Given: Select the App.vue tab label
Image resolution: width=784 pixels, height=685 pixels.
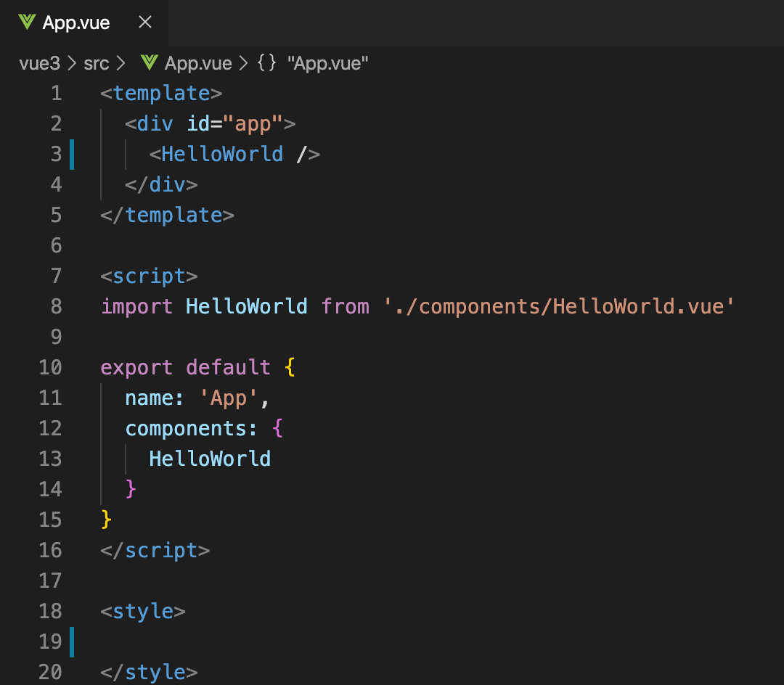Looking at the screenshot, I should pyautogui.click(x=76, y=22).
